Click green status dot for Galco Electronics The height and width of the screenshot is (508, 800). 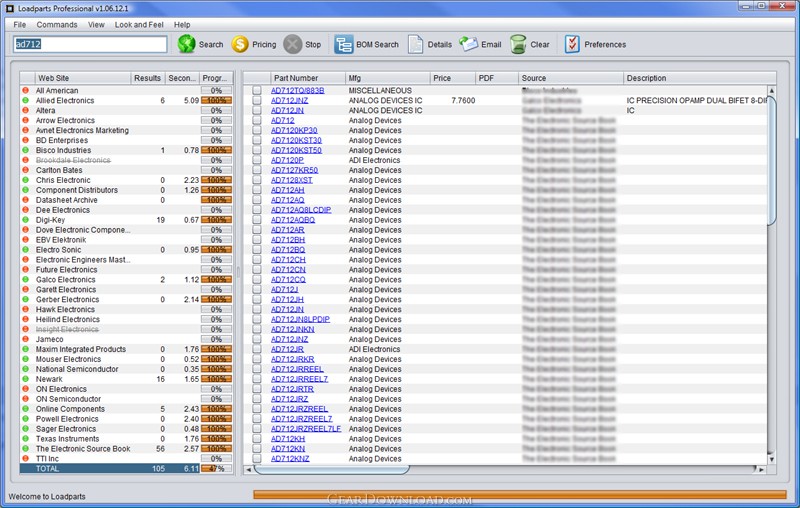(26, 280)
